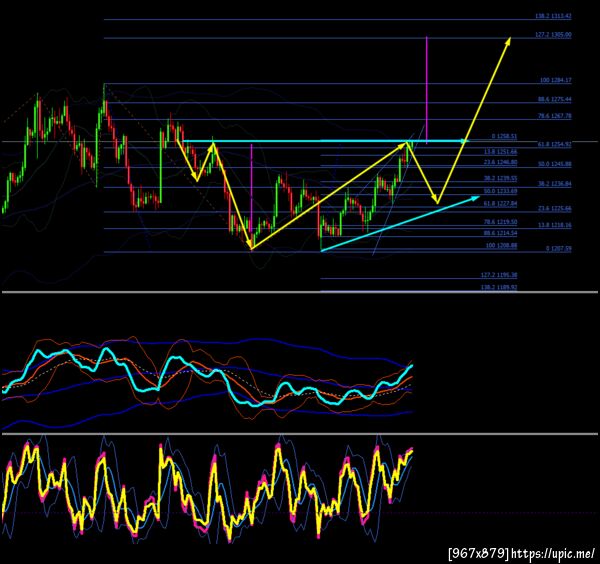The width and height of the screenshot is (600, 564).
Task: Click the 38.2 1236.84 retracement label
Action: (554, 184)
